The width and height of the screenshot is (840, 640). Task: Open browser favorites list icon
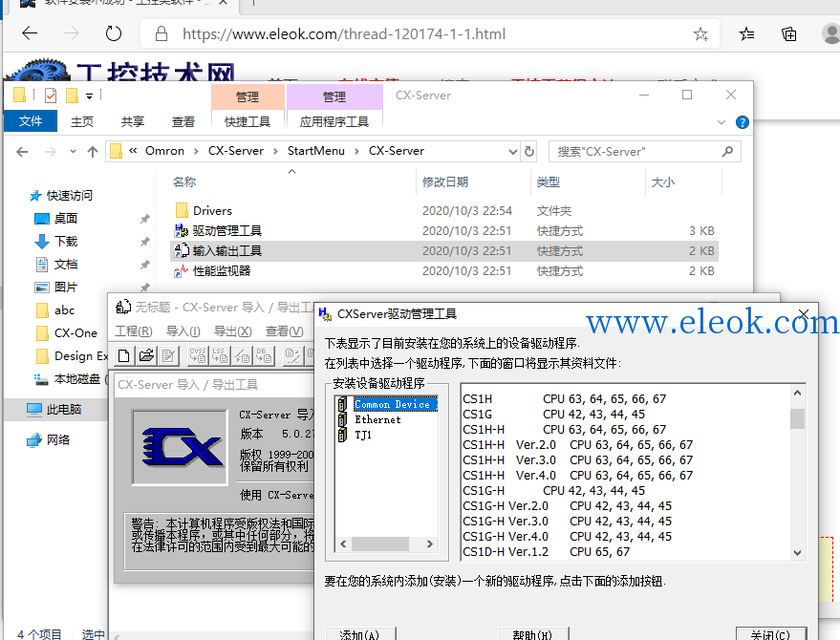click(x=746, y=34)
